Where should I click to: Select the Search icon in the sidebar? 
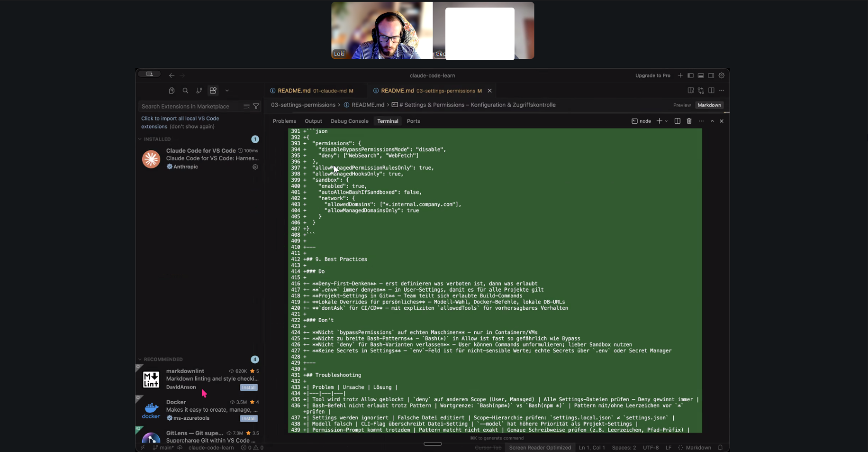click(x=185, y=90)
